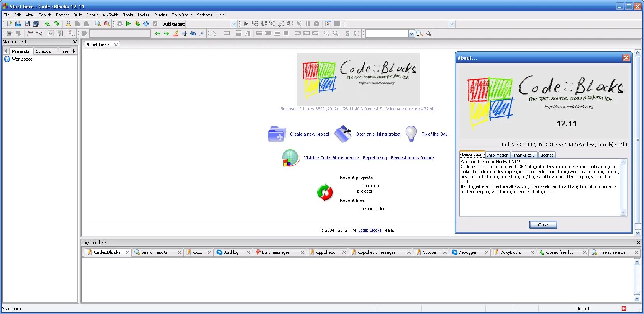Close the Search results log tab
Viewport: 644px width, 314px height.
click(179, 252)
